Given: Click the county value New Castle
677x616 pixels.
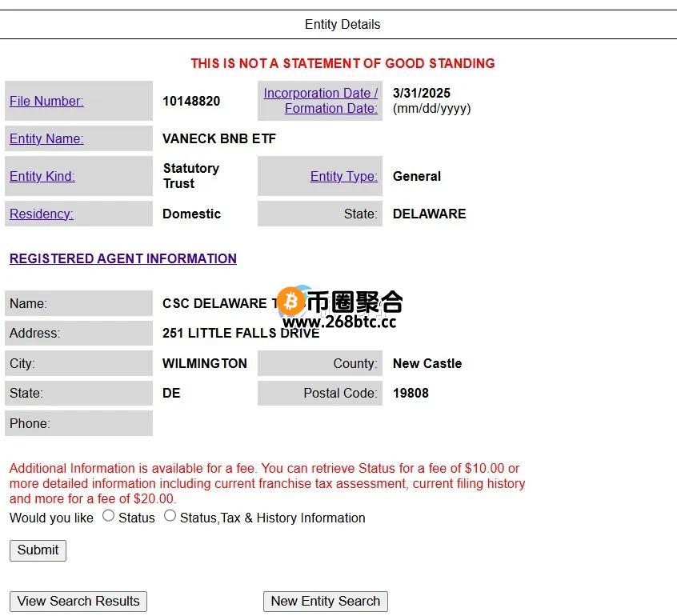Looking at the screenshot, I should [x=427, y=363].
